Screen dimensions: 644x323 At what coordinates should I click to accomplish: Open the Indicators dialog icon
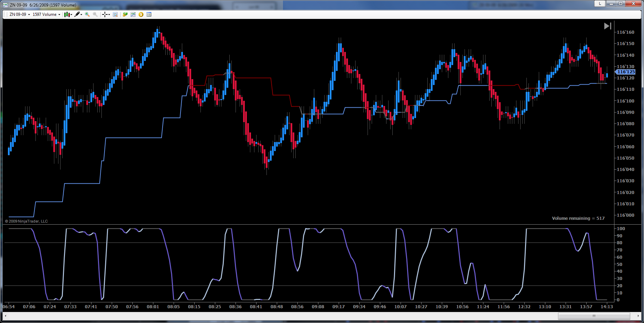(x=133, y=14)
